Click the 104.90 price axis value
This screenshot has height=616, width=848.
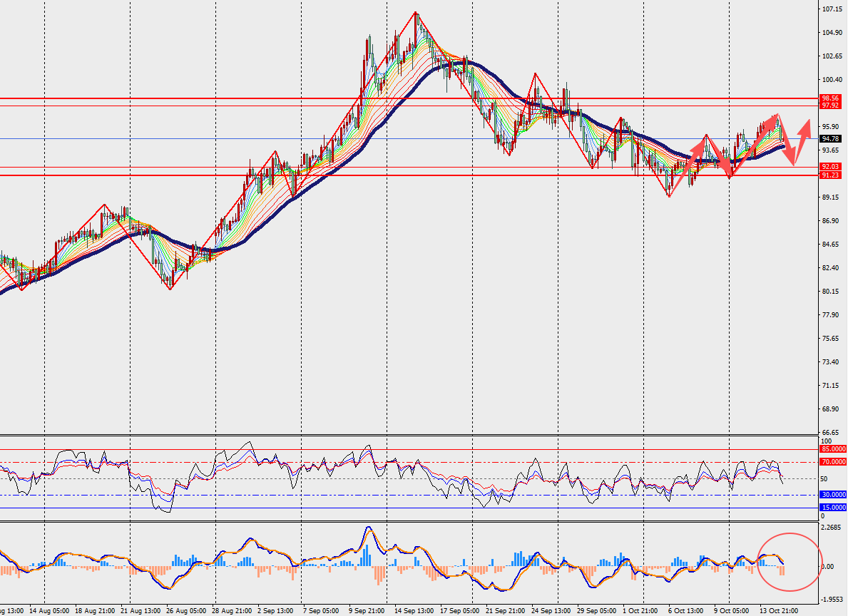pos(832,33)
